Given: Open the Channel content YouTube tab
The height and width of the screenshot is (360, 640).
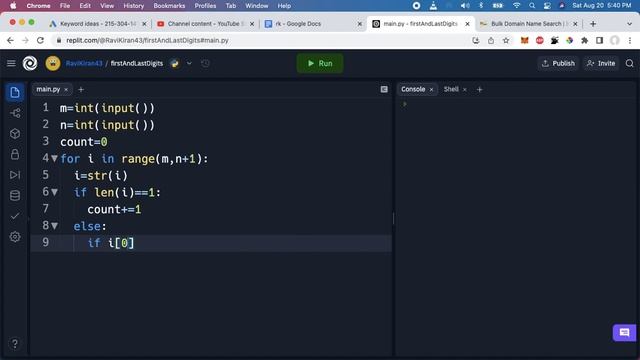Looking at the screenshot, I should click(205, 24).
